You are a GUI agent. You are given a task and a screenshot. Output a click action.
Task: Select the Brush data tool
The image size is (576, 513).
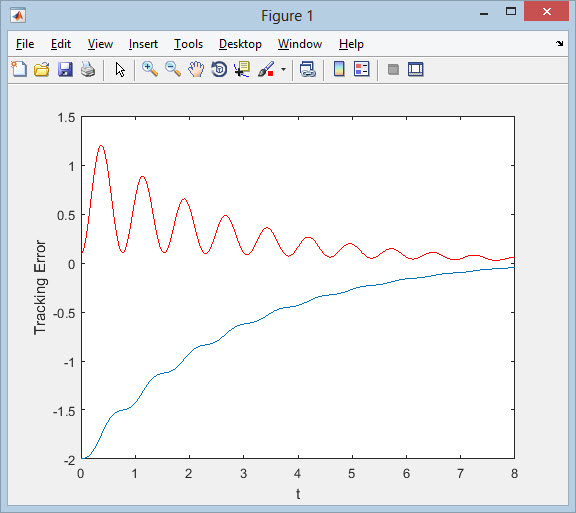click(266, 69)
